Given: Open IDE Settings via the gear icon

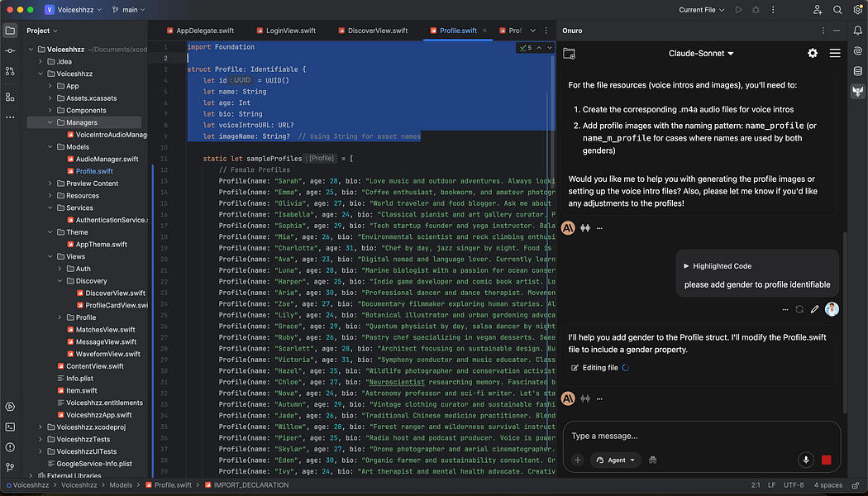Looking at the screenshot, I should click(858, 9).
